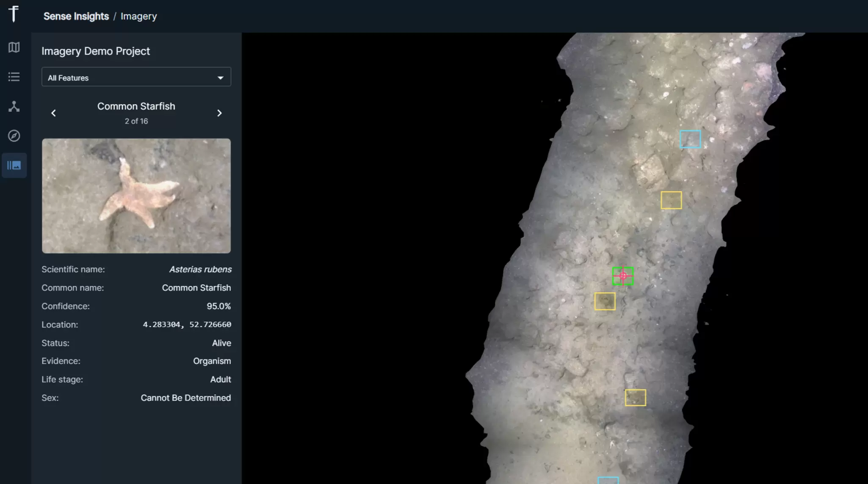Go to previous feature with left chevron

[x=53, y=113]
